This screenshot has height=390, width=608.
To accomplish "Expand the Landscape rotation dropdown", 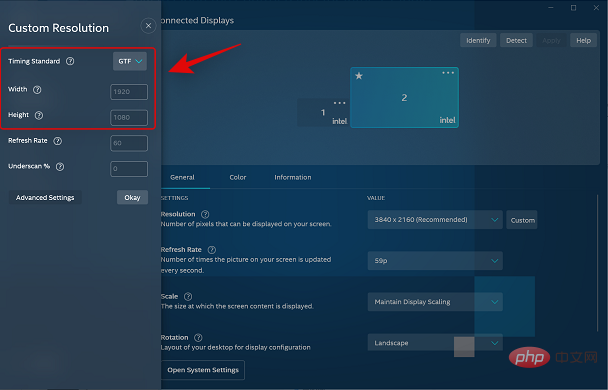I will click(x=435, y=343).
